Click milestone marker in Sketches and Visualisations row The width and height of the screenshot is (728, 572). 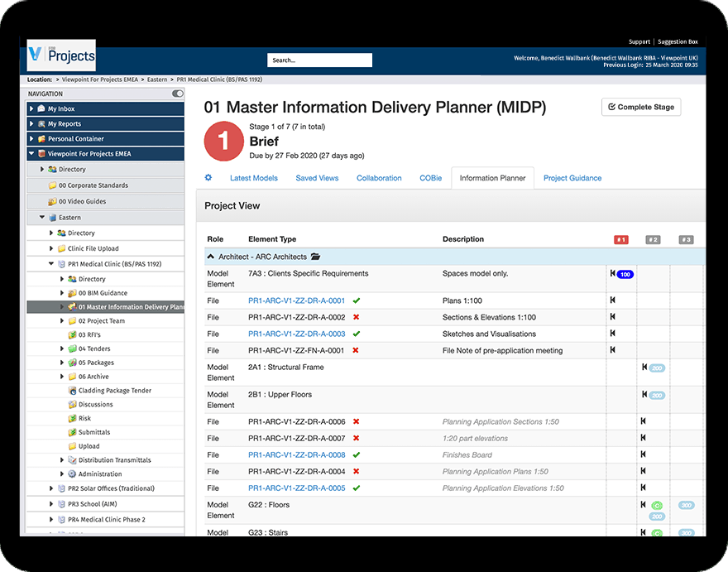pos(613,333)
